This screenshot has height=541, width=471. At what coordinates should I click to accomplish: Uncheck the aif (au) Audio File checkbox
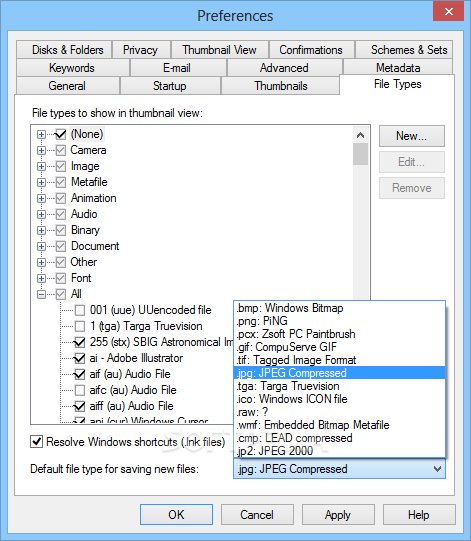point(80,374)
